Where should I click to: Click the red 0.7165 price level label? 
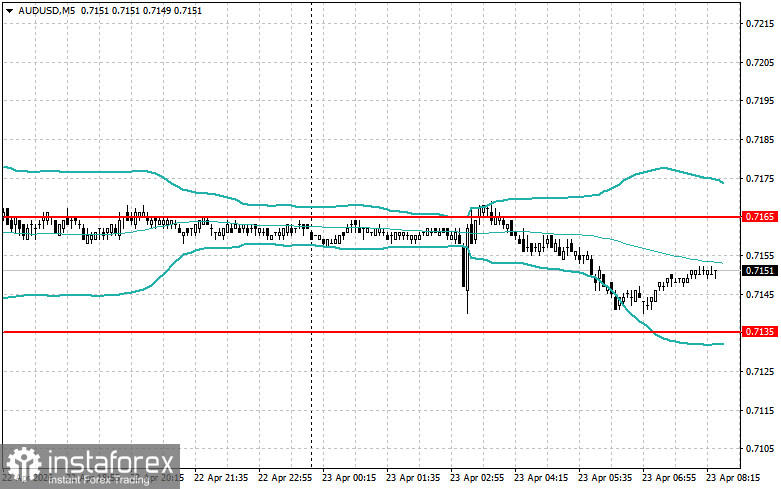click(x=760, y=217)
